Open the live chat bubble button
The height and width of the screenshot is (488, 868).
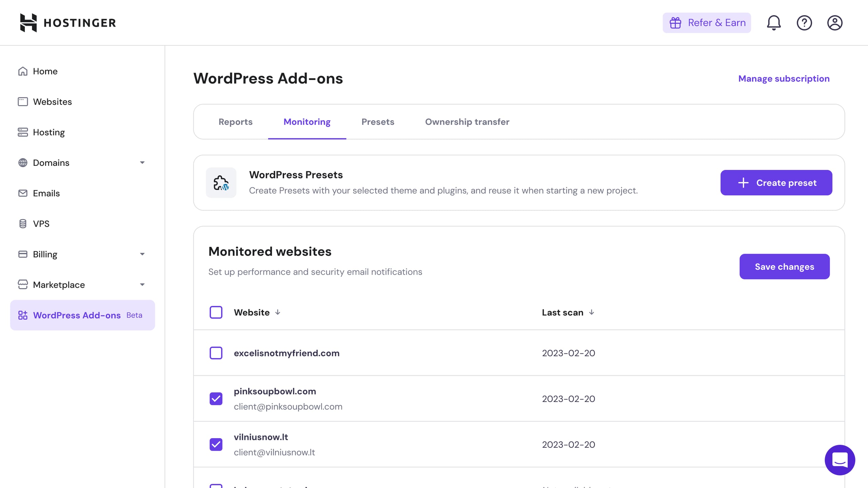point(840,460)
